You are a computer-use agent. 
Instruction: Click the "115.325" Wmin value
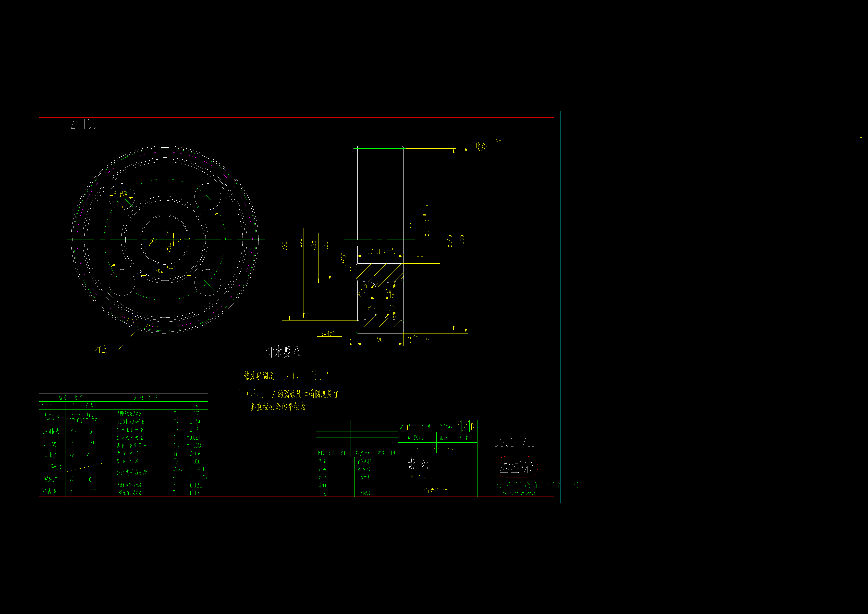[x=198, y=477]
